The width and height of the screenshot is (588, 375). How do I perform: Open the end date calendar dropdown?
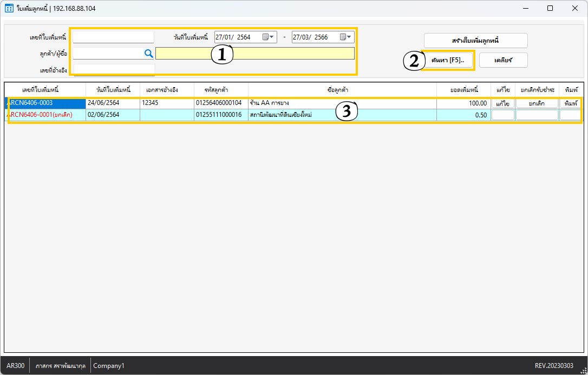tap(347, 37)
